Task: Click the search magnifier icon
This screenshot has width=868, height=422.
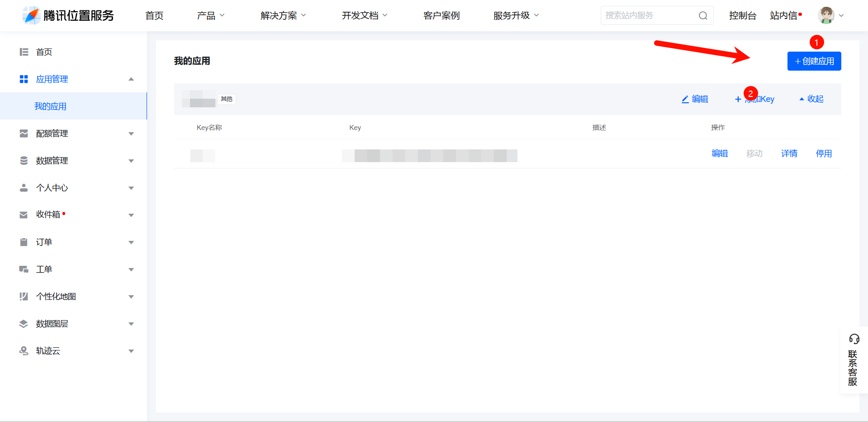Action: [x=702, y=15]
